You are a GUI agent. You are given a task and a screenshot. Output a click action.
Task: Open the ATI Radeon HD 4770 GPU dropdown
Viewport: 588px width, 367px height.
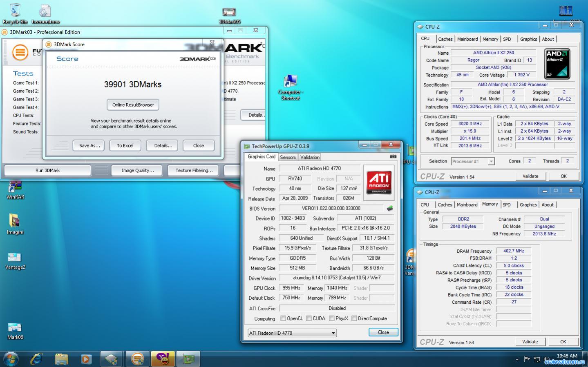coord(292,333)
